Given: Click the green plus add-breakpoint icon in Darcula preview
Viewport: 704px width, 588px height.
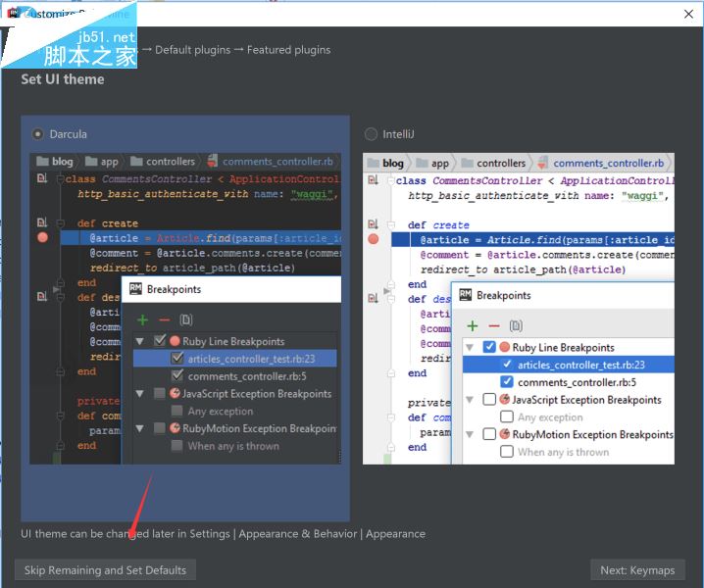Looking at the screenshot, I should tap(142, 319).
